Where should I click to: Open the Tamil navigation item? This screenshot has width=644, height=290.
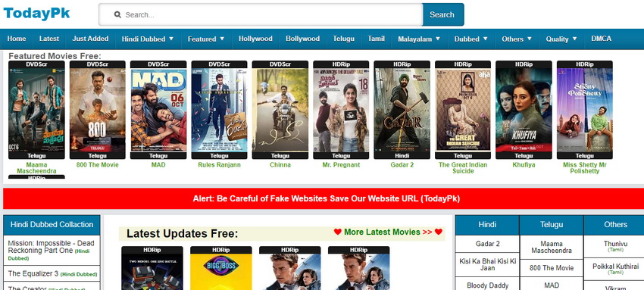click(x=377, y=39)
